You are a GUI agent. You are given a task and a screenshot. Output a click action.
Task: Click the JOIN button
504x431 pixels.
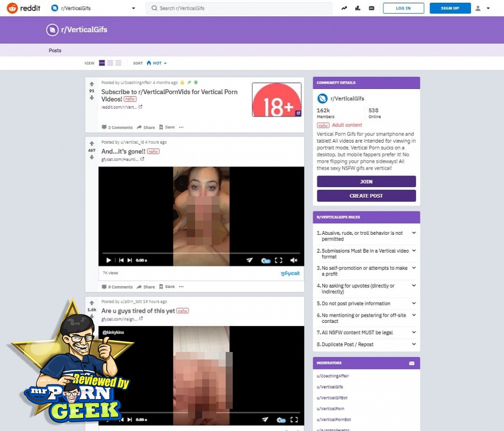[366, 182]
